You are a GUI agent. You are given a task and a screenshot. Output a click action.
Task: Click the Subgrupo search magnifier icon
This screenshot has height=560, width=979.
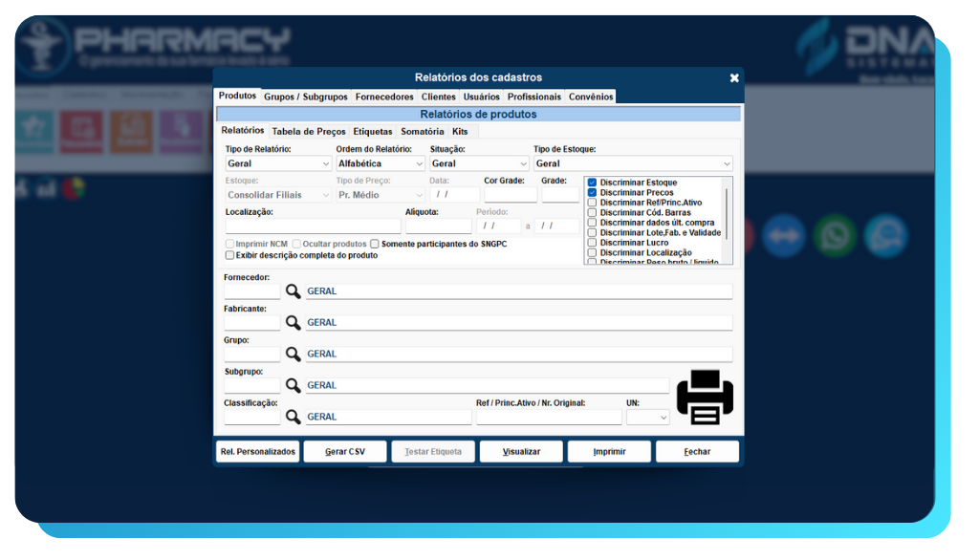tap(293, 385)
